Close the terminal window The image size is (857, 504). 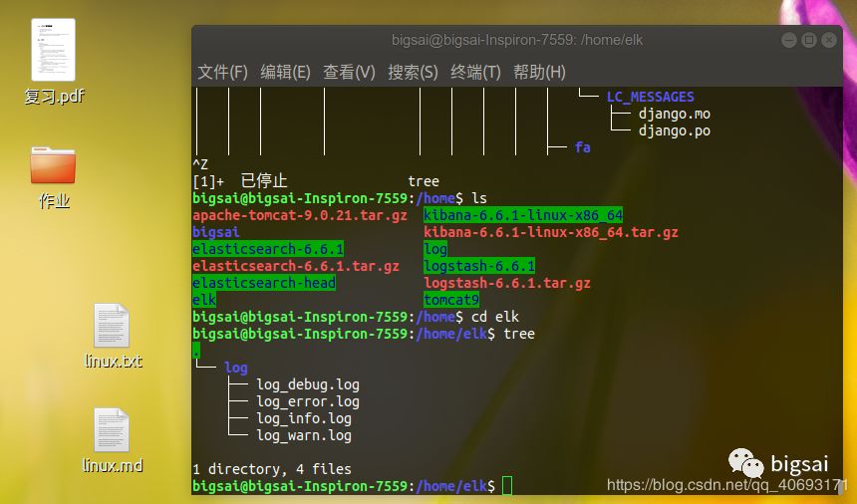click(829, 40)
